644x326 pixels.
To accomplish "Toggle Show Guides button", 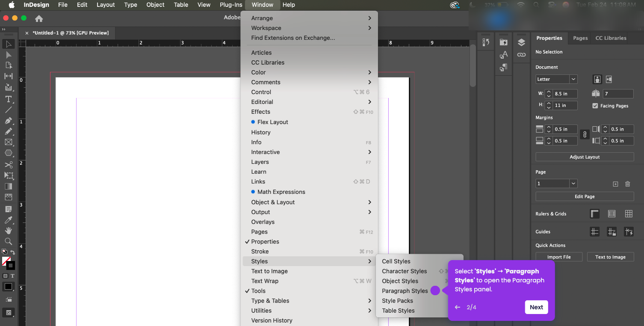I will click(594, 232).
